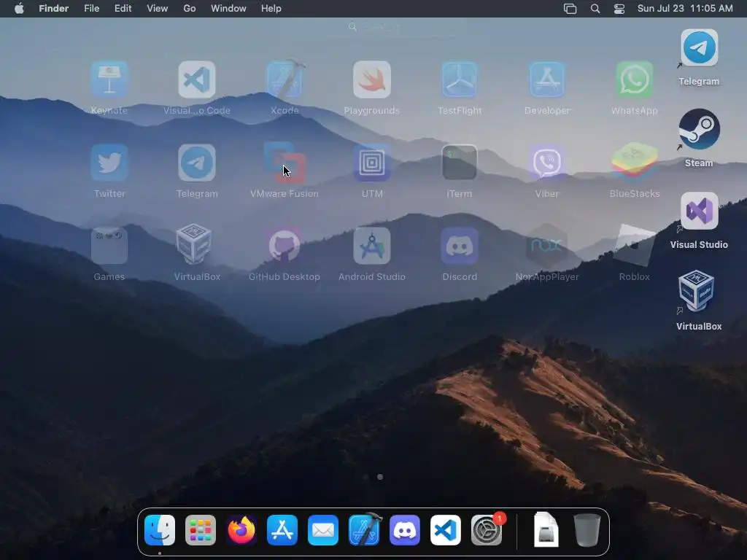Screen dimensions: 747x560
Task: Open Viber app
Action: [x=547, y=163]
